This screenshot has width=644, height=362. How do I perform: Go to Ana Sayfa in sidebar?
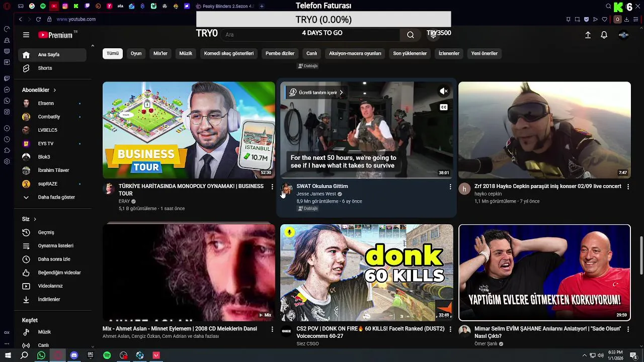coord(52,55)
